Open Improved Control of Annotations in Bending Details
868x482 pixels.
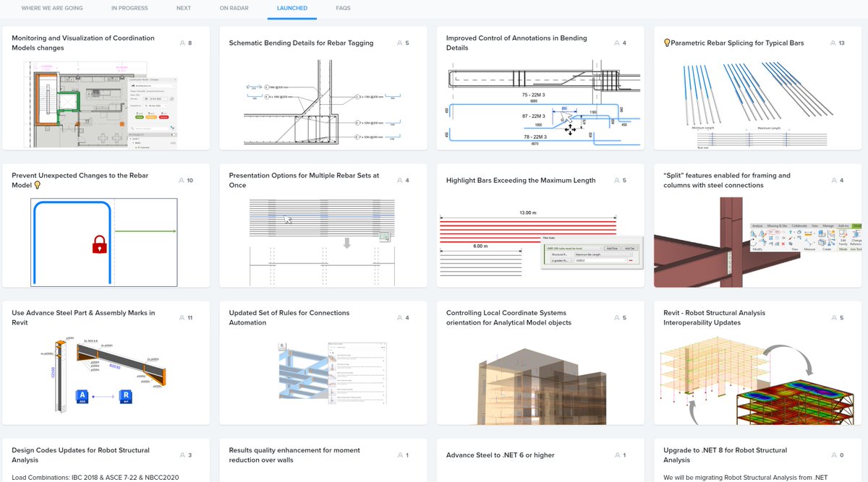click(516, 43)
